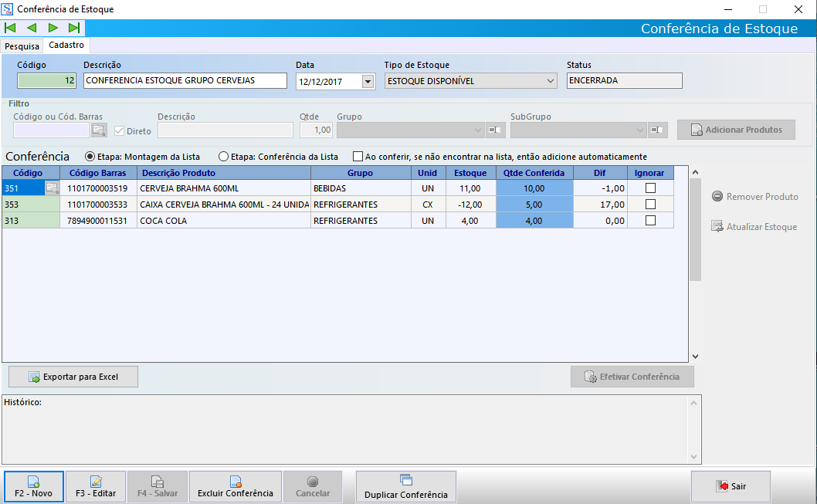Screen dimensions: 817x504
Task: Check Ignorar for Cerveja Brahma 600ML
Action: 650,188
